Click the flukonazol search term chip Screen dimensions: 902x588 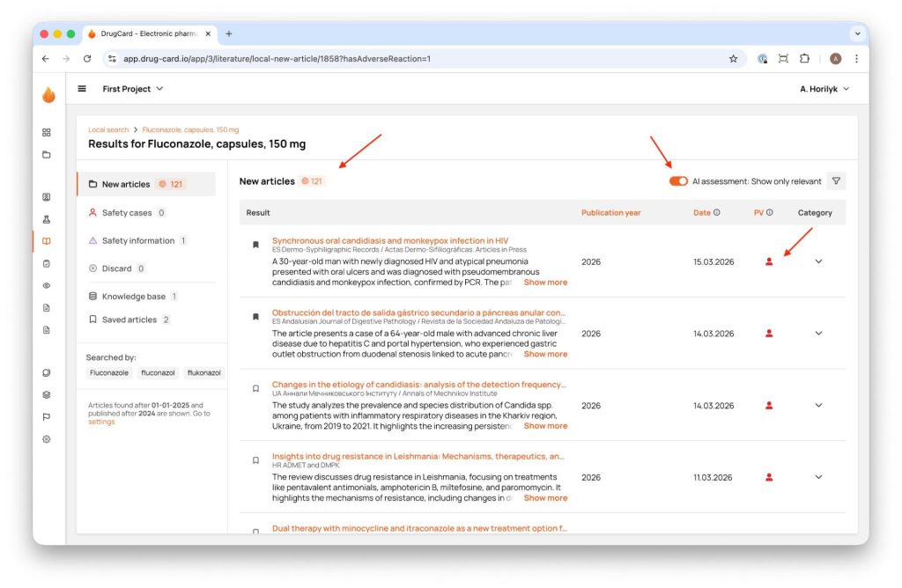(x=204, y=373)
